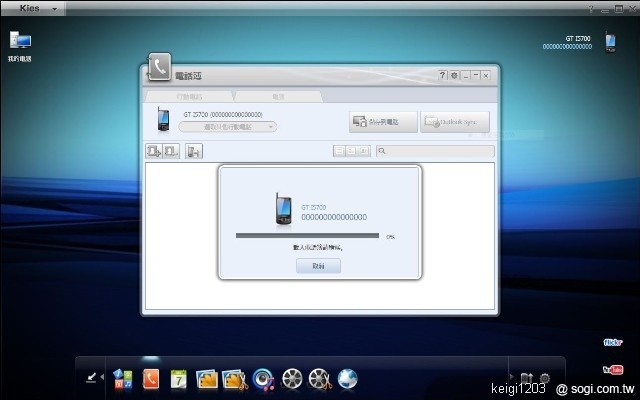Click the My Computer icon at top-left
The height and width of the screenshot is (400, 640).
click(x=20, y=41)
